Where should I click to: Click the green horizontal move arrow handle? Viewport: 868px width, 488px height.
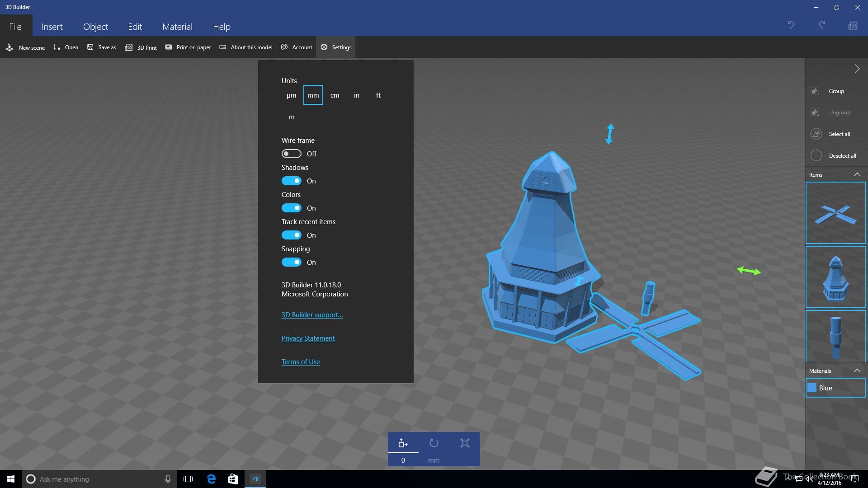tap(749, 271)
